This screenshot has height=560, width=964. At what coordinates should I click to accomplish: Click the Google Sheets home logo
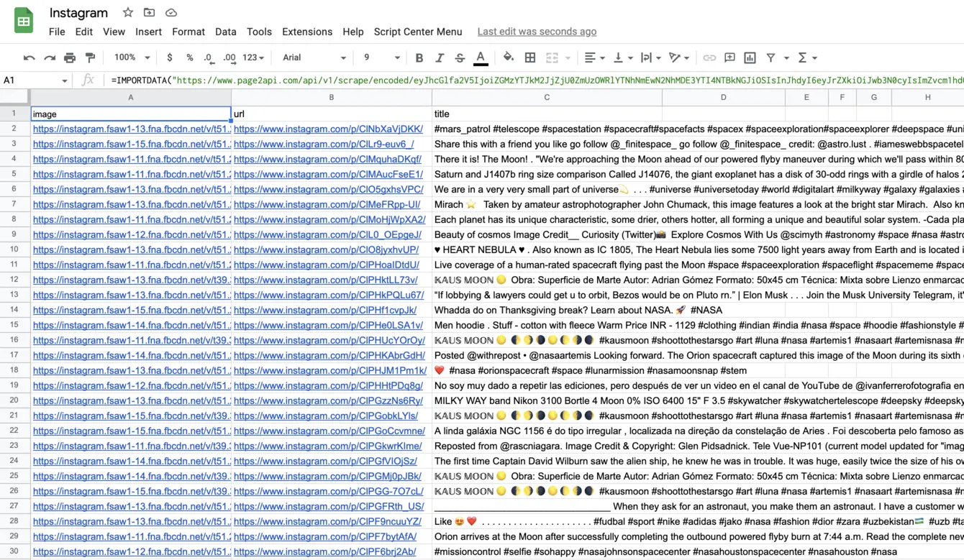click(24, 21)
